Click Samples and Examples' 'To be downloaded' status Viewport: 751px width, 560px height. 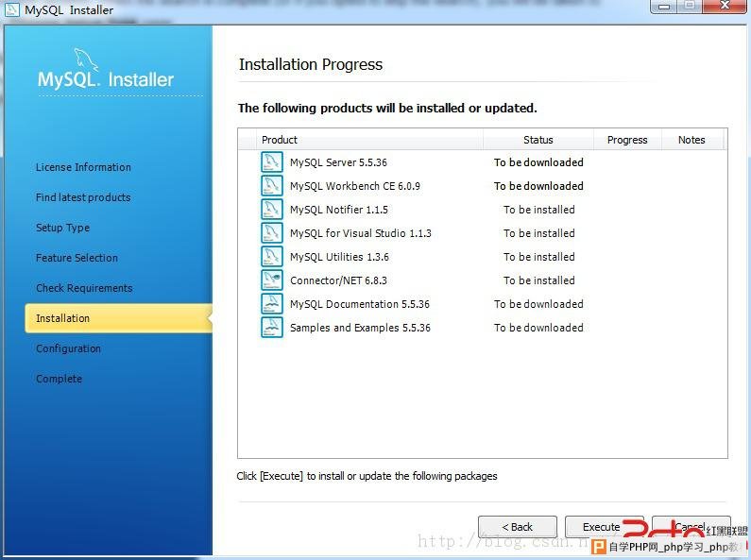[538, 328]
